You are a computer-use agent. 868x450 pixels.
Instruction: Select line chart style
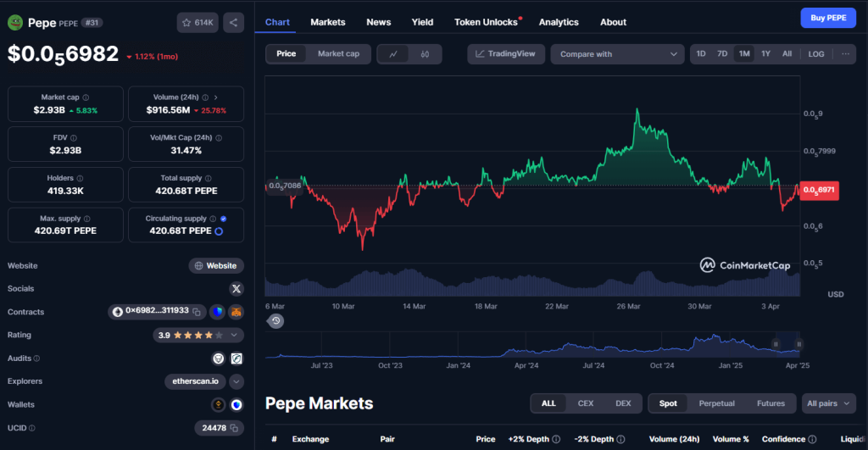click(x=393, y=54)
